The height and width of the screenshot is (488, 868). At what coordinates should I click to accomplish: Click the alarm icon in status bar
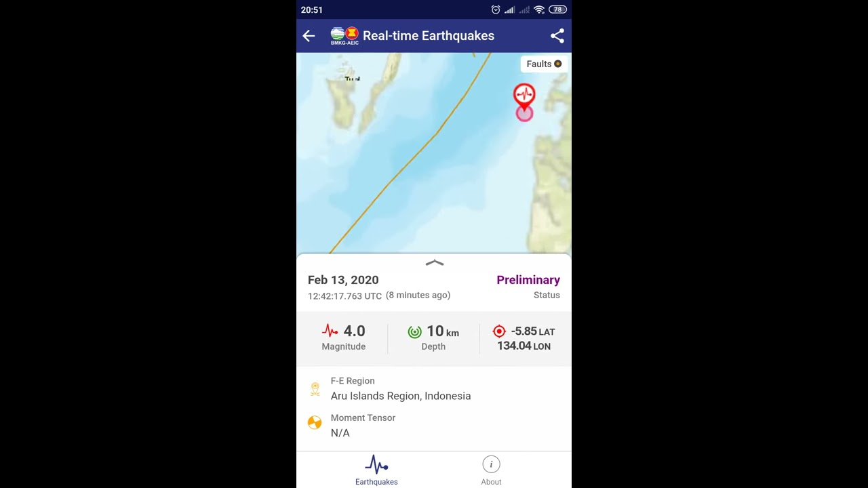496,9
